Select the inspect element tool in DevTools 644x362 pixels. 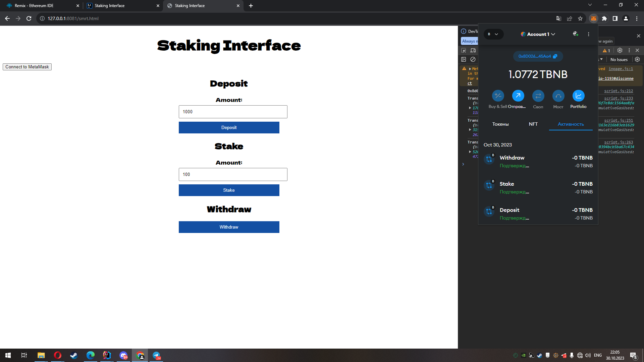[464, 50]
